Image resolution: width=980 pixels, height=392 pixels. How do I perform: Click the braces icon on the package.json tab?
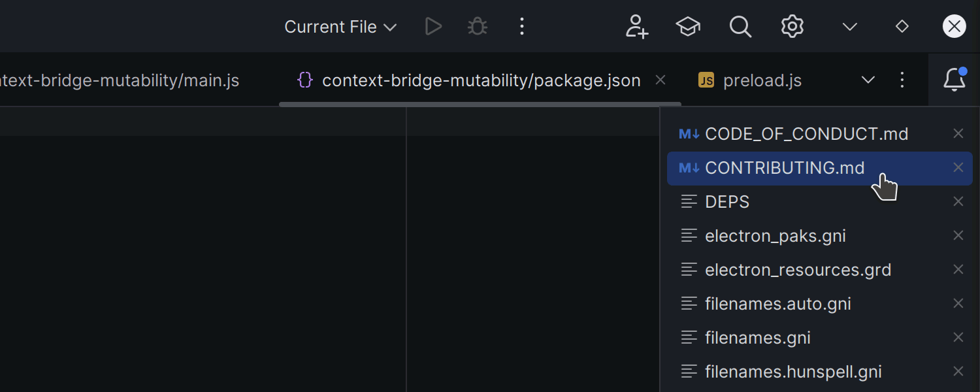[x=304, y=80]
